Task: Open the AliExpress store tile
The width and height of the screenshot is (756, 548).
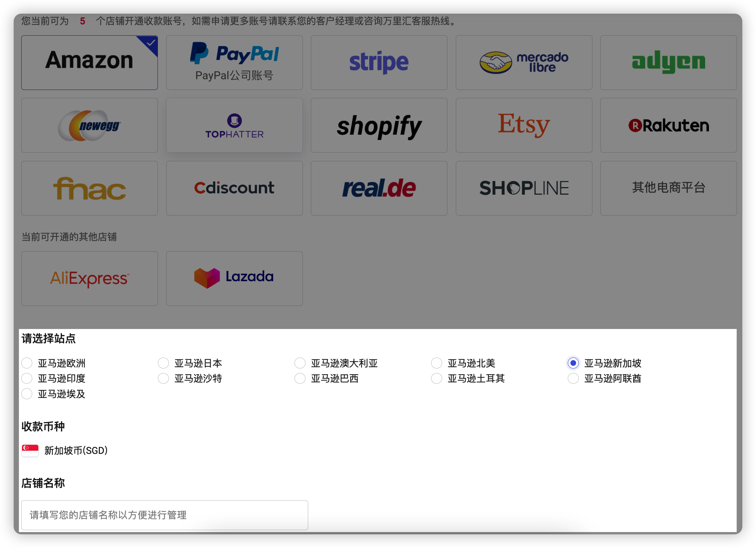Action: click(x=90, y=278)
